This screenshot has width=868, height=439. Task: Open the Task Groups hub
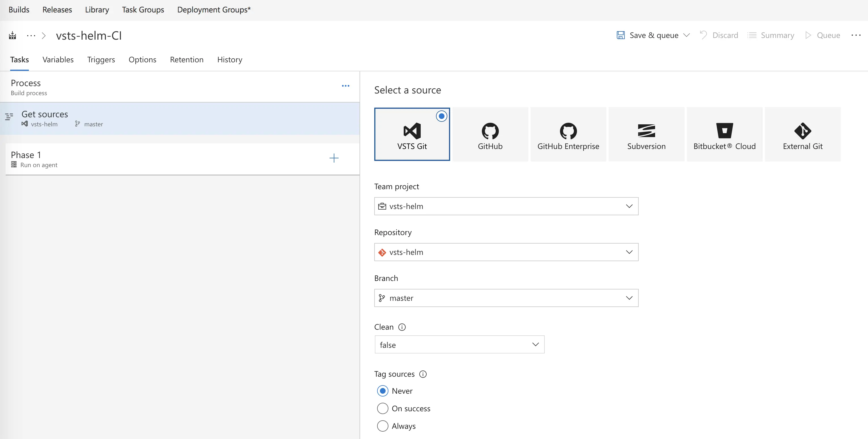click(143, 9)
